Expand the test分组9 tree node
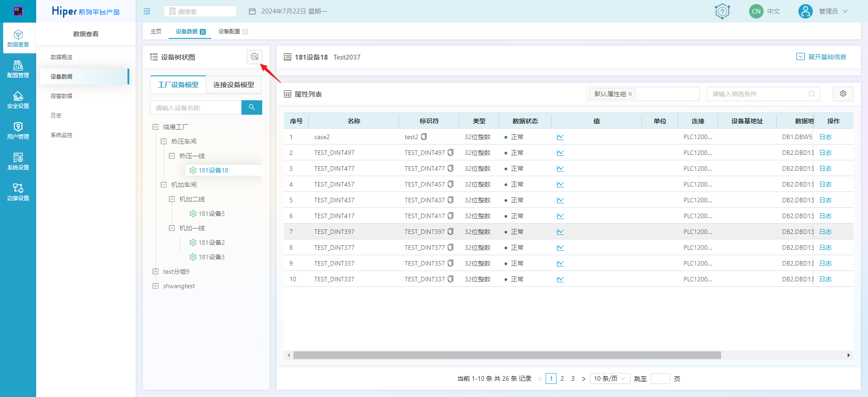The image size is (868, 397). click(156, 271)
